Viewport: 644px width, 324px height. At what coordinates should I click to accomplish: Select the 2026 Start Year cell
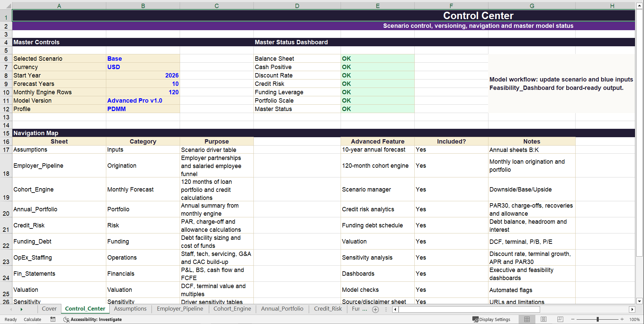143,75
